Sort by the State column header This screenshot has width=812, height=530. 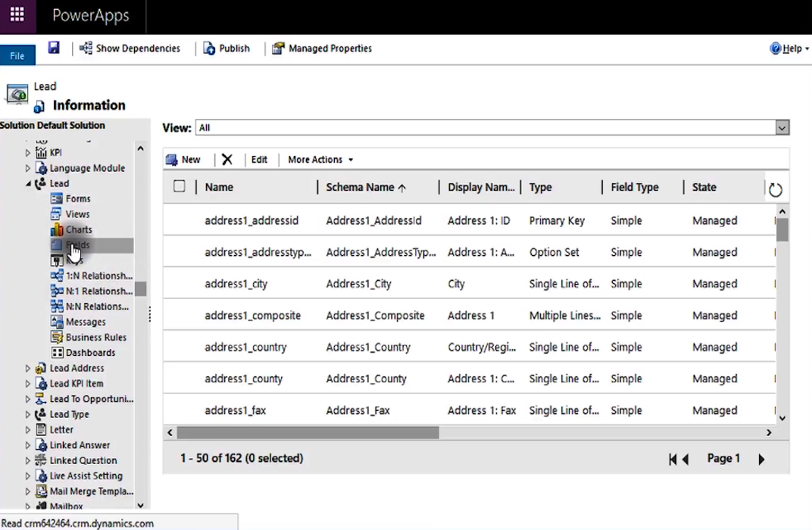704,187
